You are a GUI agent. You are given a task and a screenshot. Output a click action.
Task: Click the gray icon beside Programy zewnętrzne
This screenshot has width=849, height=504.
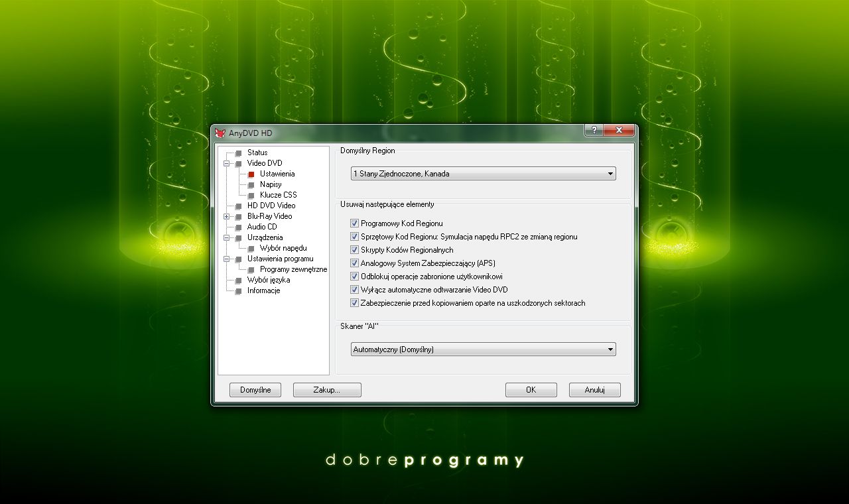click(251, 270)
